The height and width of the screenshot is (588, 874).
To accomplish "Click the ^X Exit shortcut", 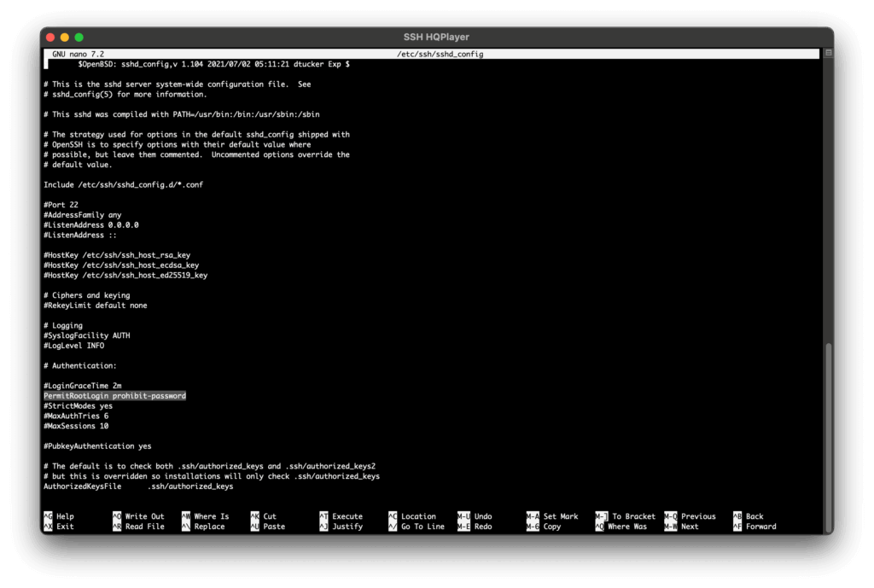I will tap(58, 527).
